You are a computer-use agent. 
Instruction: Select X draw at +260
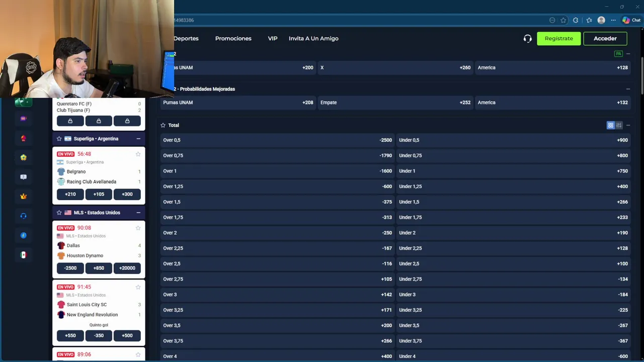click(x=395, y=67)
